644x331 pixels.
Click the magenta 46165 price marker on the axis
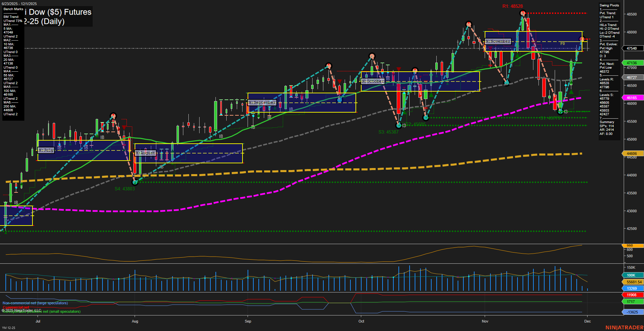pyautogui.click(x=632, y=98)
